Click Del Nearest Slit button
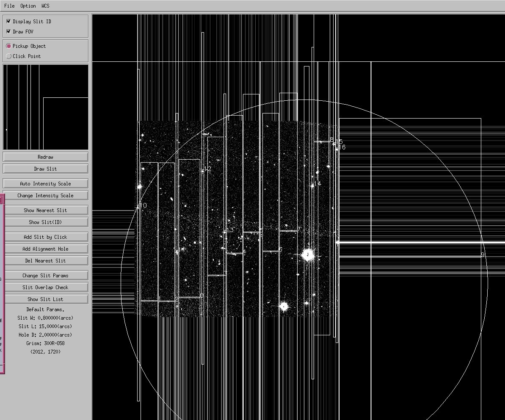The width and height of the screenshot is (505, 420). [46, 261]
